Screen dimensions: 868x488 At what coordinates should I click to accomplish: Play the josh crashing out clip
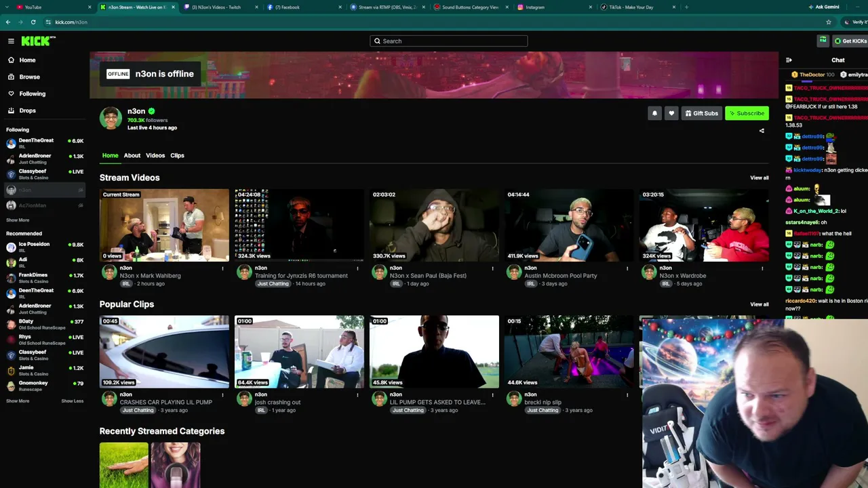(299, 352)
